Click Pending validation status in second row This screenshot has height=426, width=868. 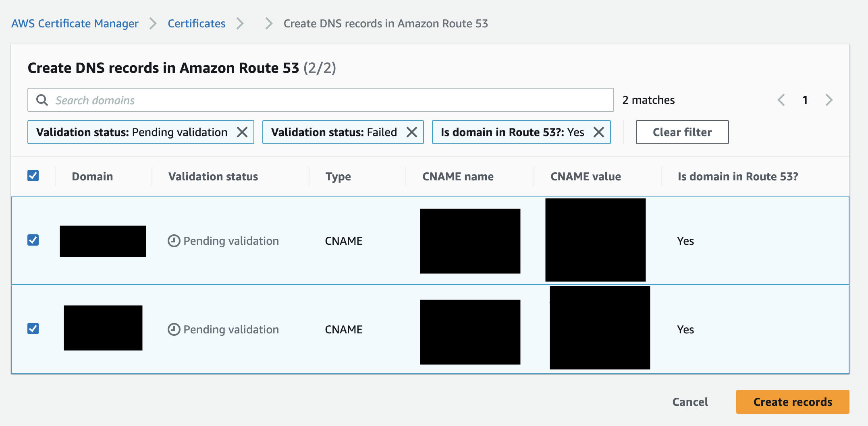(x=231, y=329)
